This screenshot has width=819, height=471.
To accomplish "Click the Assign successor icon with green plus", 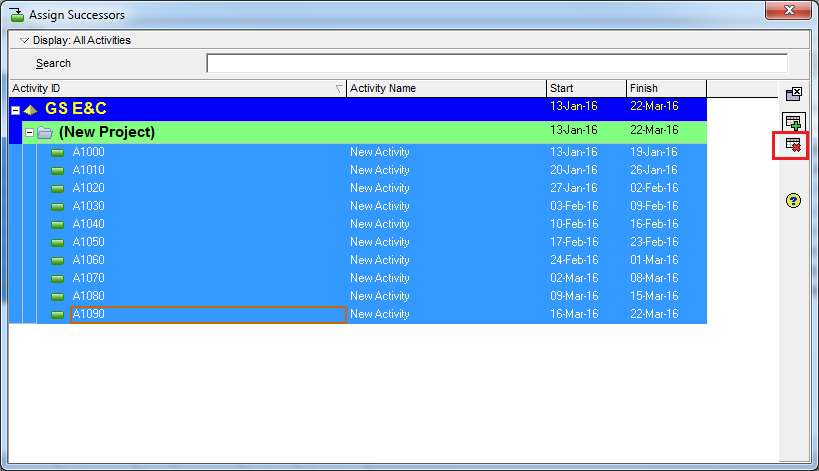I will click(793, 122).
